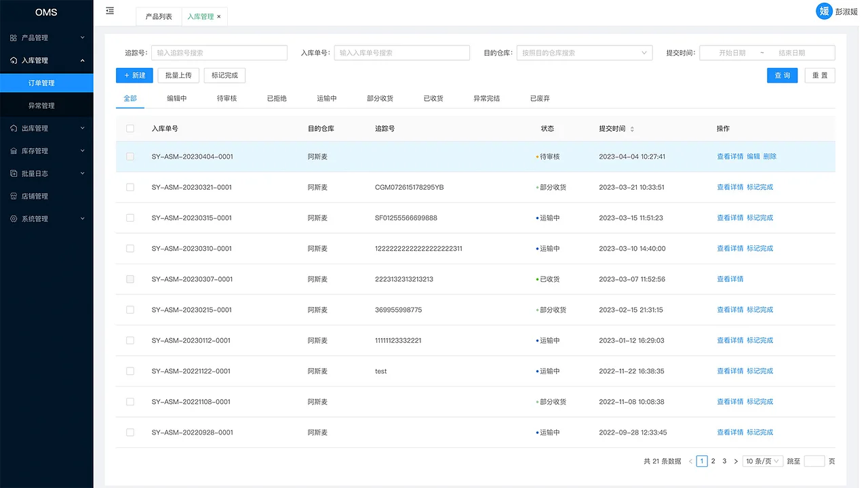Open 批量日志 via its sidebar icon
868x488 pixels.
pos(15,173)
